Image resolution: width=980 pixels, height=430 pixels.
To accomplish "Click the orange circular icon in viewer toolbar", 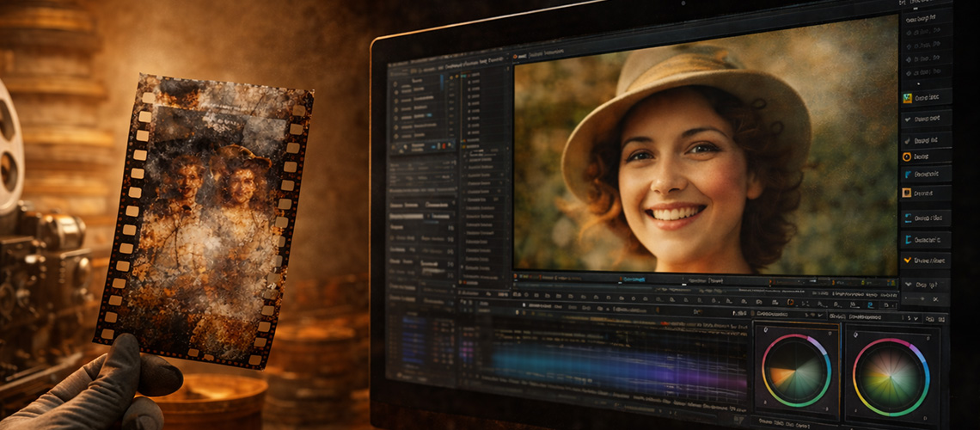I will click(x=791, y=303).
